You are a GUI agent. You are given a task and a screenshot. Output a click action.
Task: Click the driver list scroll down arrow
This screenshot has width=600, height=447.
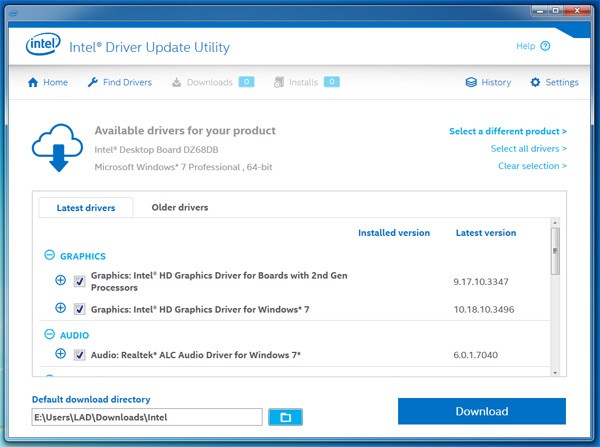(x=555, y=372)
